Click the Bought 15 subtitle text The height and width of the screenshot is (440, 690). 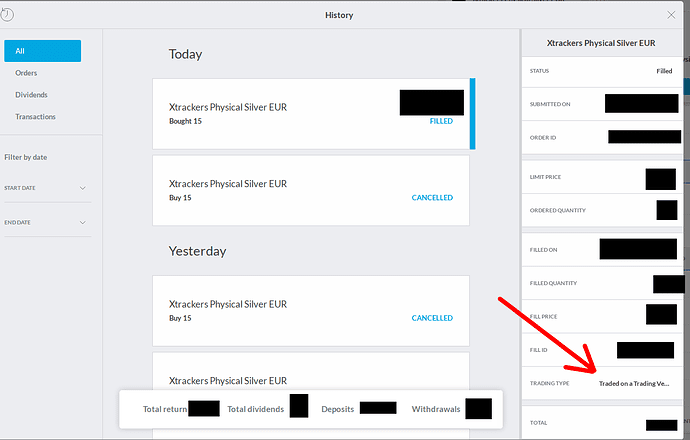coord(185,121)
